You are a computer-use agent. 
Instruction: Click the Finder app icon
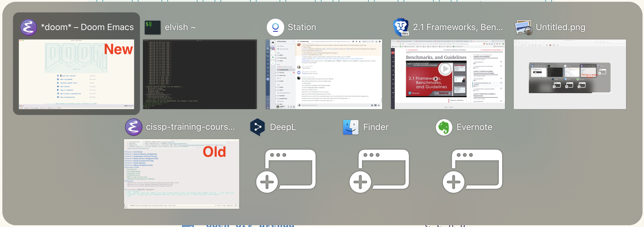pyautogui.click(x=351, y=127)
